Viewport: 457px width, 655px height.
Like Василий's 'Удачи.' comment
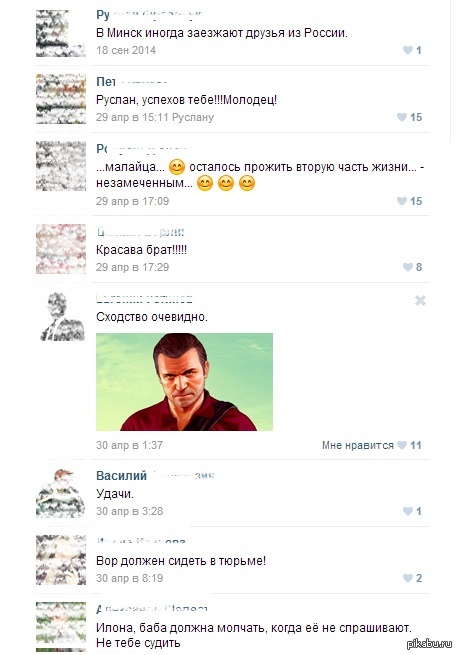click(x=408, y=511)
